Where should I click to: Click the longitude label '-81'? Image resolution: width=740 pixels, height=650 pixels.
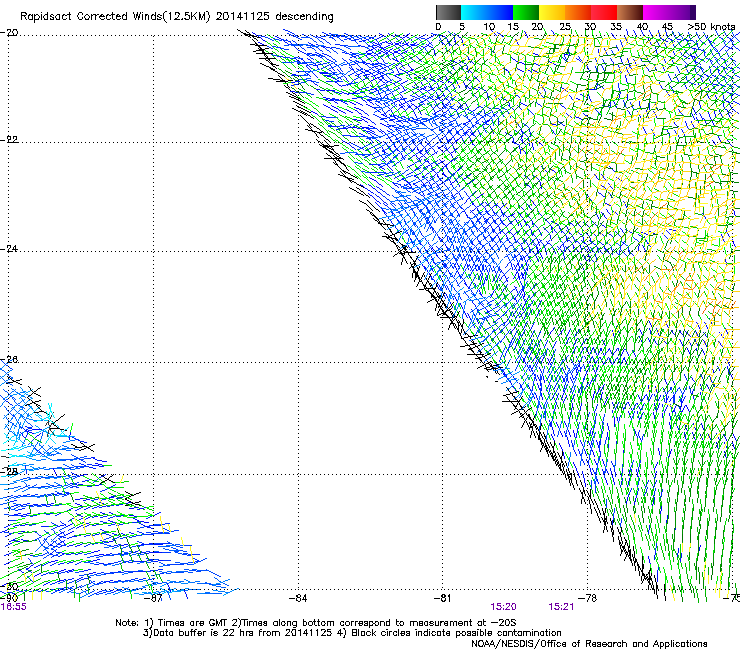click(x=442, y=598)
